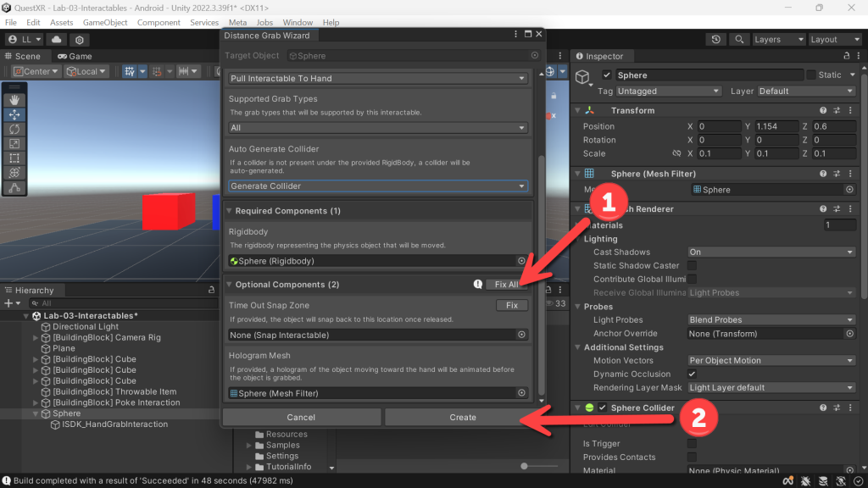The image size is (868, 488).
Task: Open the Component menu
Action: 159,22
